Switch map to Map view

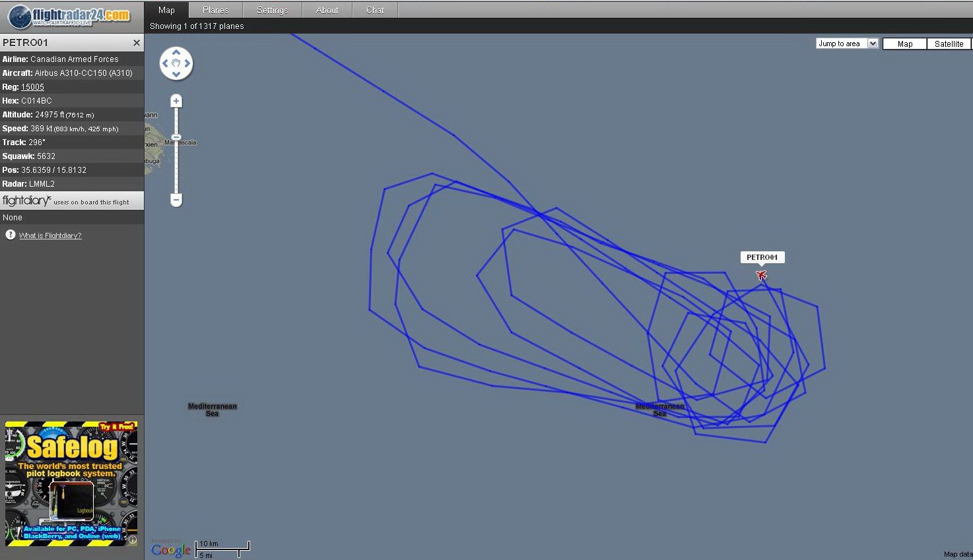(904, 44)
